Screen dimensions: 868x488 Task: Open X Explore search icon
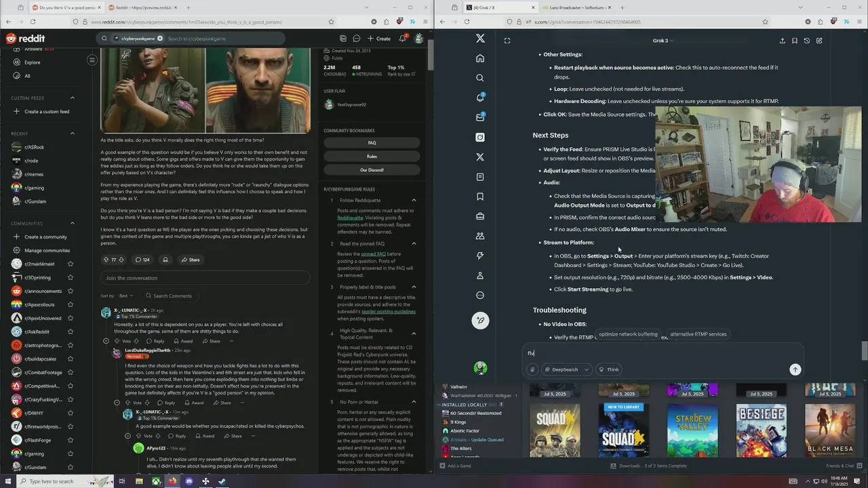click(x=480, y=78)
